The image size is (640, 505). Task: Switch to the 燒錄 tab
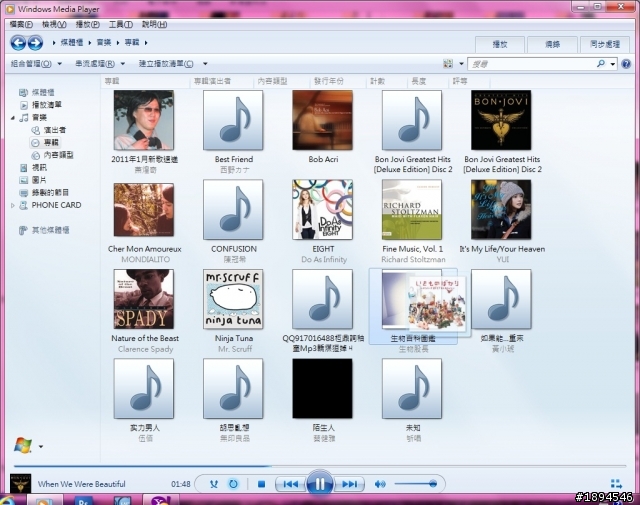553,44
